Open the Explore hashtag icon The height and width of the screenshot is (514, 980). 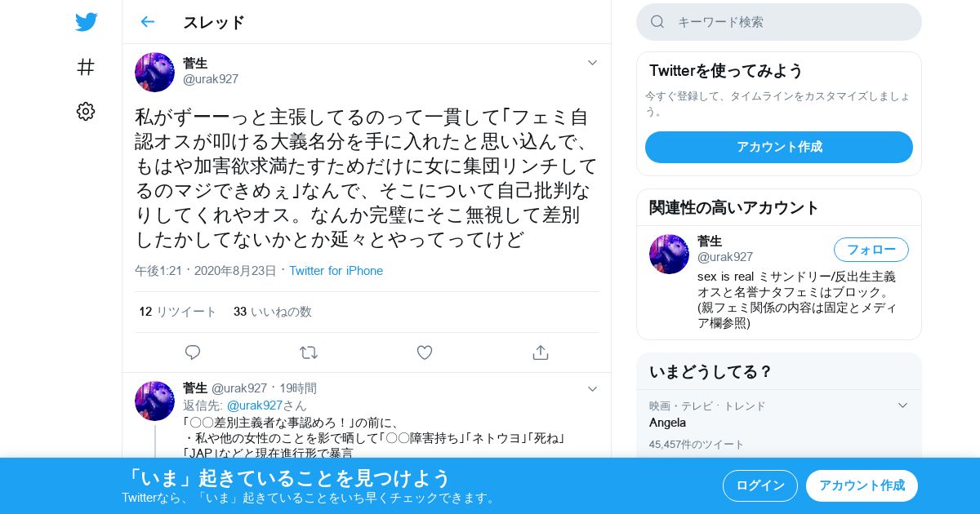[x=86, y=67]
